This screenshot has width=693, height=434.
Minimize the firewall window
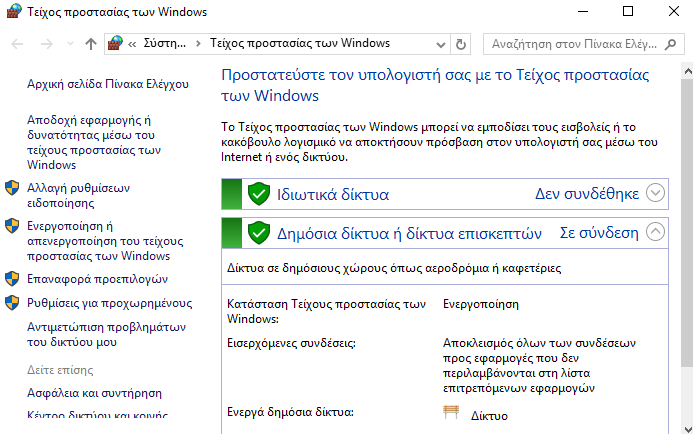[583, 11]
